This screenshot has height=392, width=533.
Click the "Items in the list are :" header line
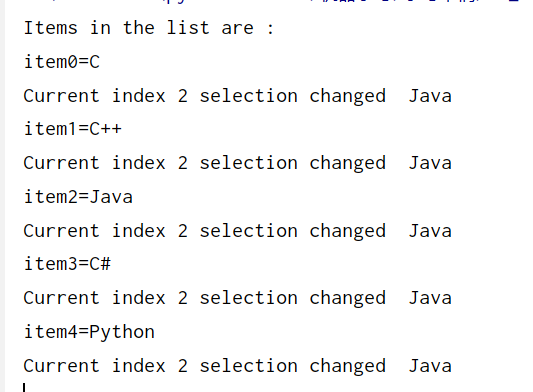click(x=149, y=28)
